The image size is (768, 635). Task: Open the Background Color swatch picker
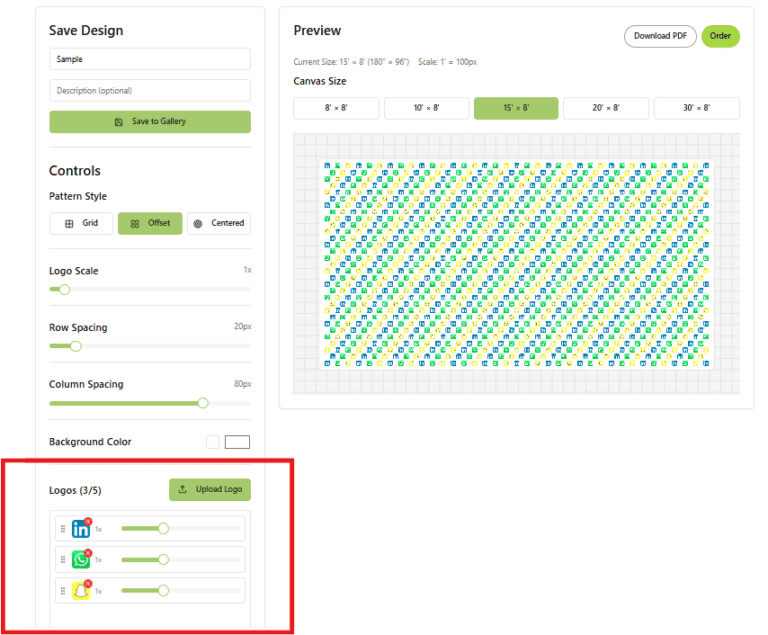(237, 442)
